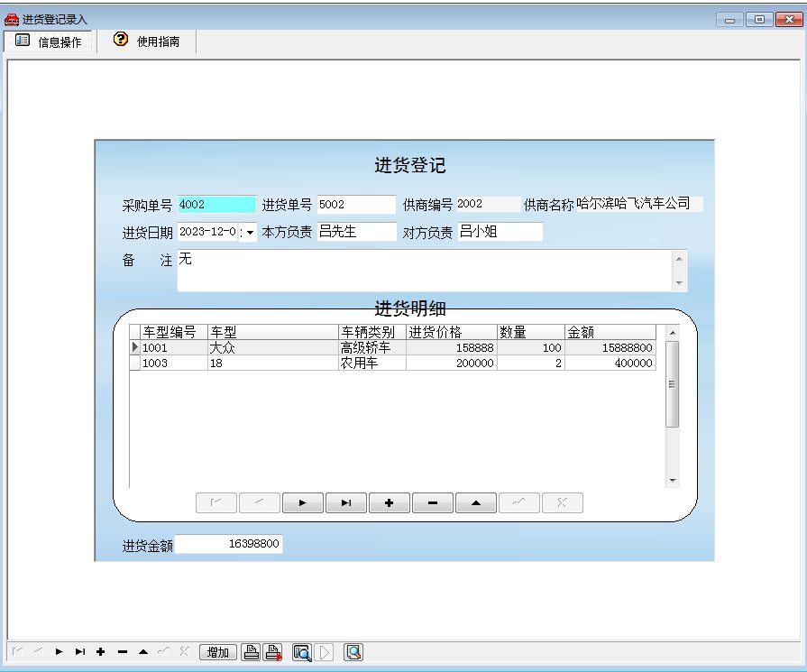Click 车型编号 column header
This screenshot has height=672, width=807.
[x=174, y=332]
